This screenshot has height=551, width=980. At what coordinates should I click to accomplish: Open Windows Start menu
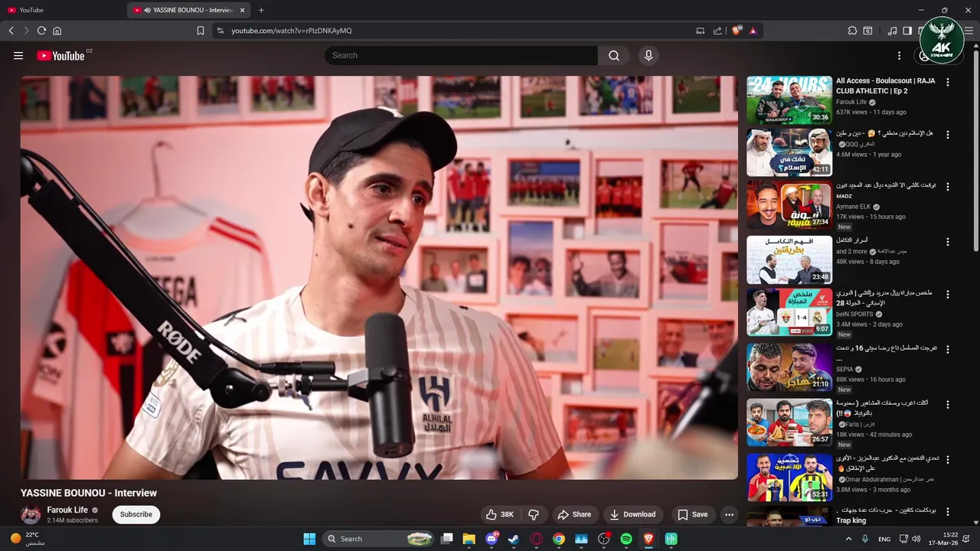tap(309, 539)
